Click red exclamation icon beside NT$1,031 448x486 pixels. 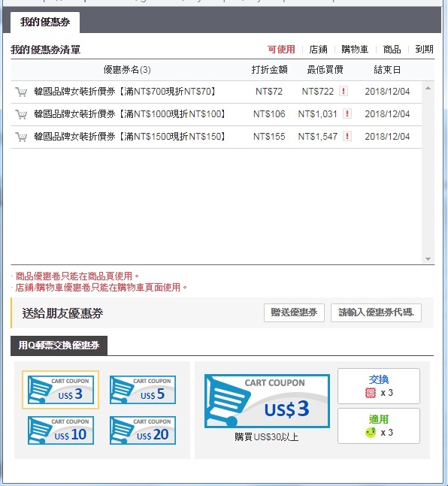coord(347,113)
